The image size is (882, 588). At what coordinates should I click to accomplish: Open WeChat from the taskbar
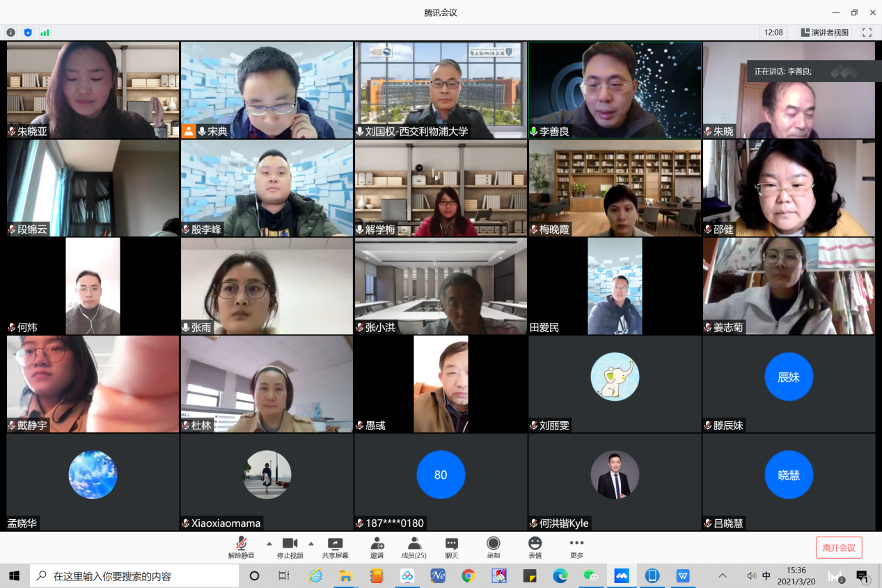pyautogui.click(x=590, y=576)
